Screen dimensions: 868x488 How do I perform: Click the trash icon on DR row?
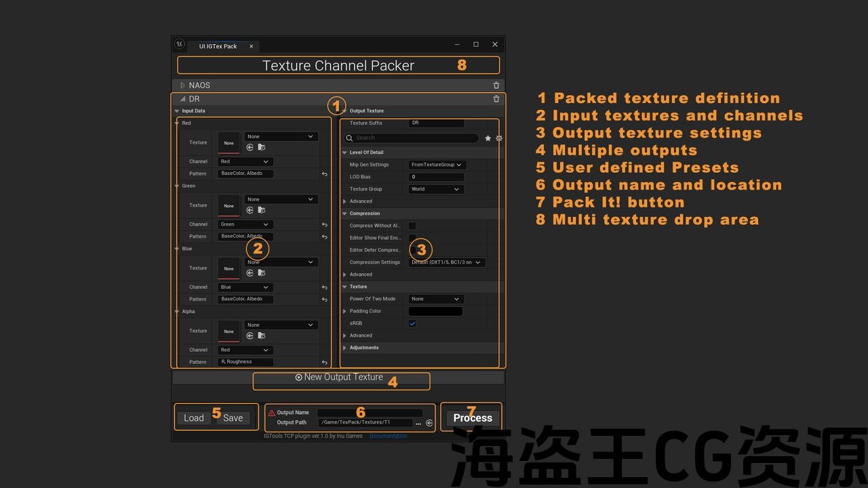point(496,99)
